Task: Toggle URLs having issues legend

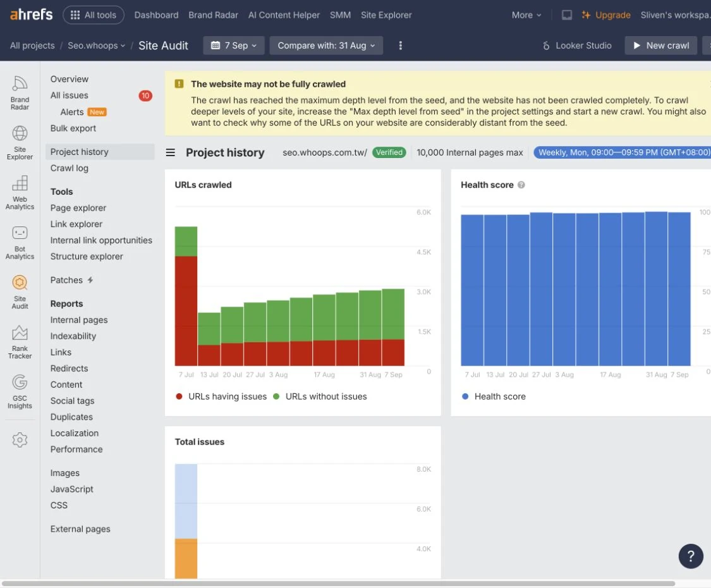Action: (x=221, y=396)
